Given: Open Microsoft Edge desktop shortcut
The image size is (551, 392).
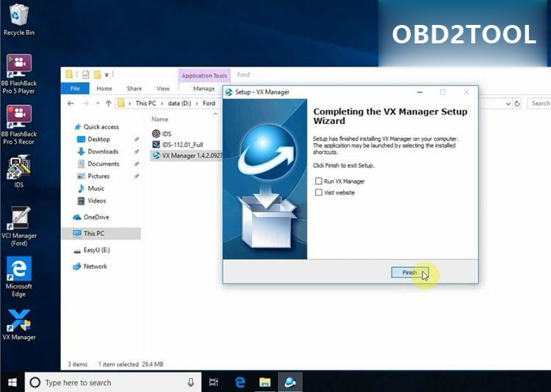Looking at the screenshot, I should coord(18,277).
